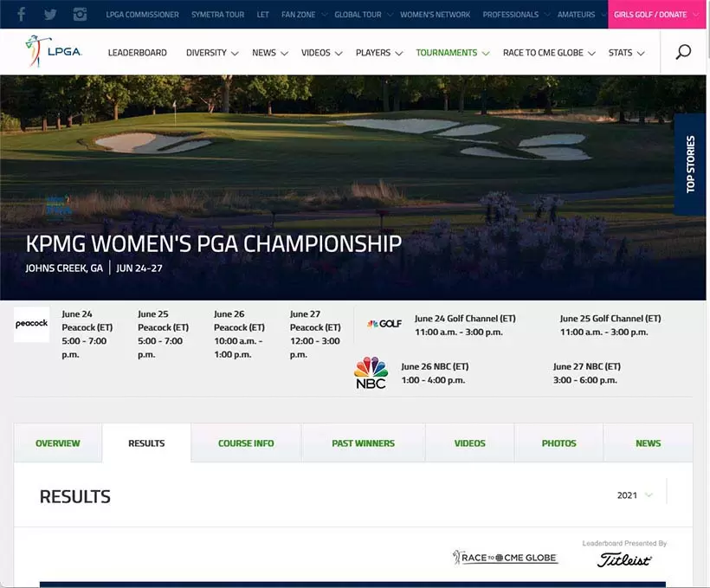
Task: Click the Titleist sponsor logo
Action: (624, 559)
